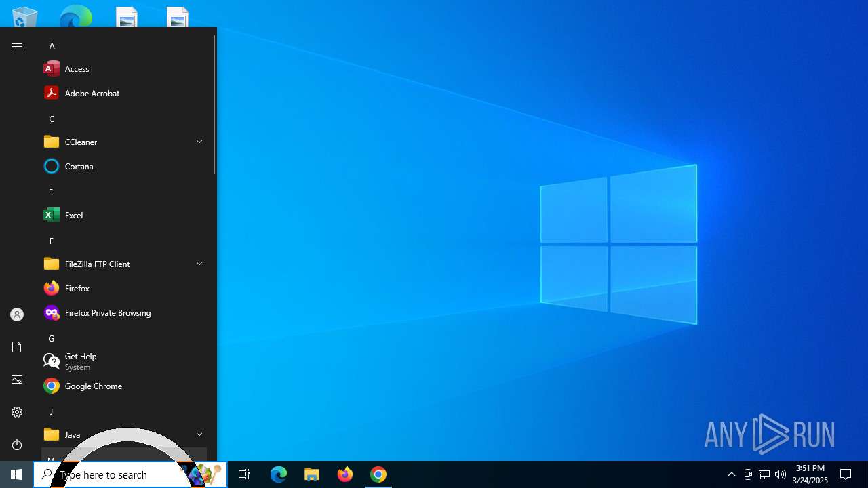
Task: Open Pictures from the Start sidebar
Action: coord(17,380)
